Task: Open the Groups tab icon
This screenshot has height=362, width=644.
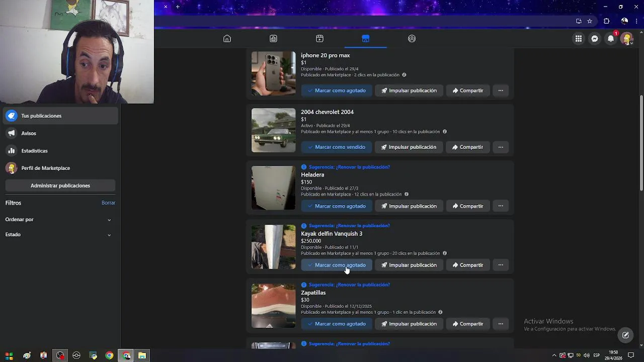Action: 412,39
